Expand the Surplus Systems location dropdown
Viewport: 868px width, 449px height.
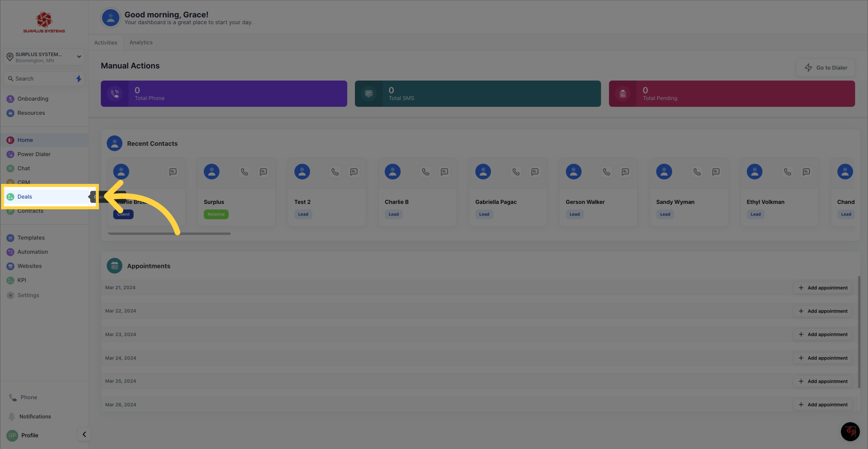79,57
